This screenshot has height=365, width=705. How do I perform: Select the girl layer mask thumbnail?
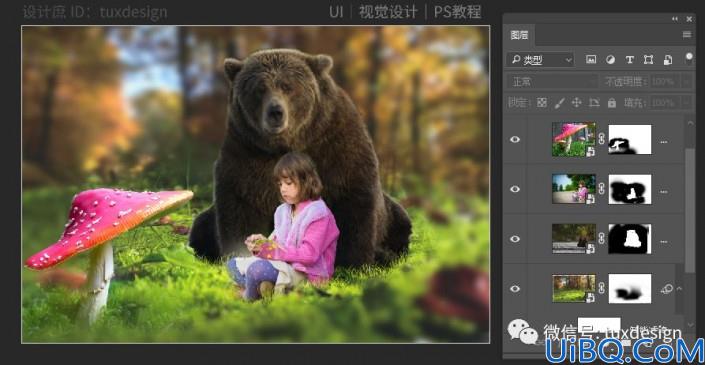pos(630,189)
